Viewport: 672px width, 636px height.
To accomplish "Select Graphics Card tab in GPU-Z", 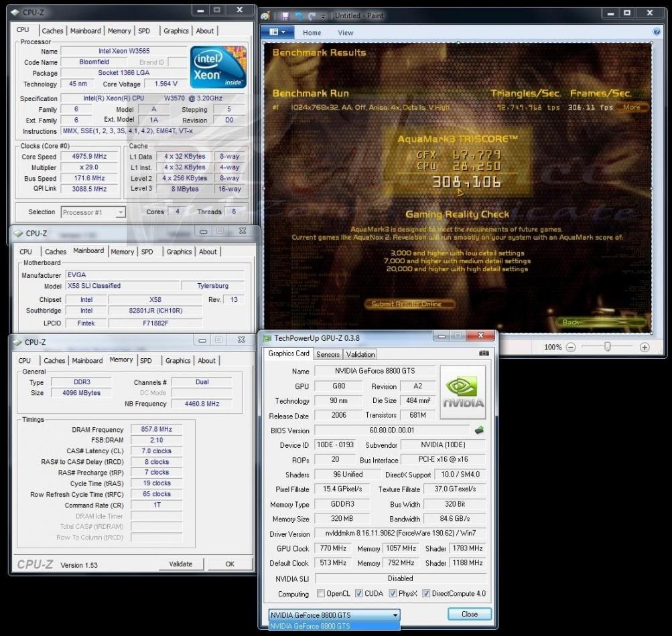I will (288, 353).
